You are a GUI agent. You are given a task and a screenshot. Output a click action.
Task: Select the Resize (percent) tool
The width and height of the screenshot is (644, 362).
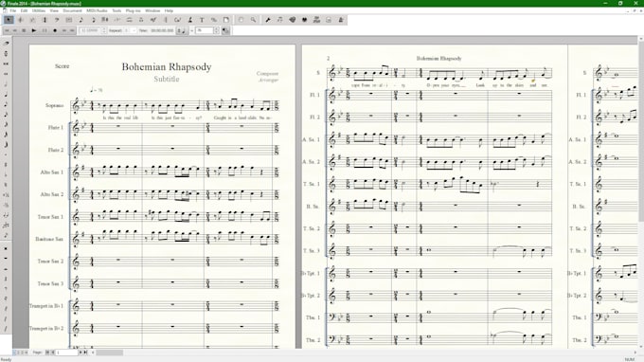[214, 20]
